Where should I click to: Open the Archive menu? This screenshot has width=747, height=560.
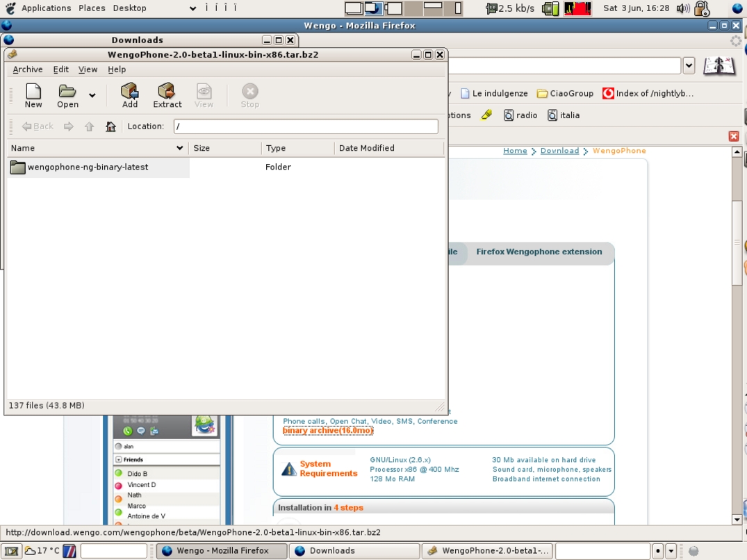(28, 69)
